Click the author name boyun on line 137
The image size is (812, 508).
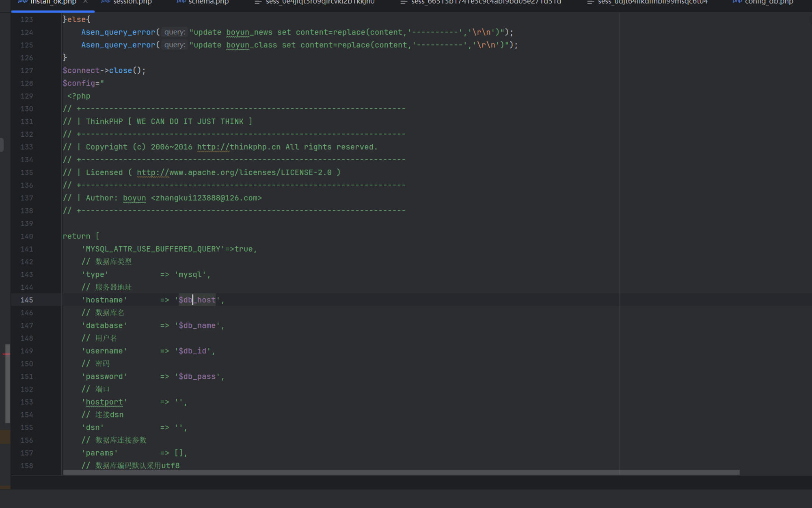[x=134, y=198]
